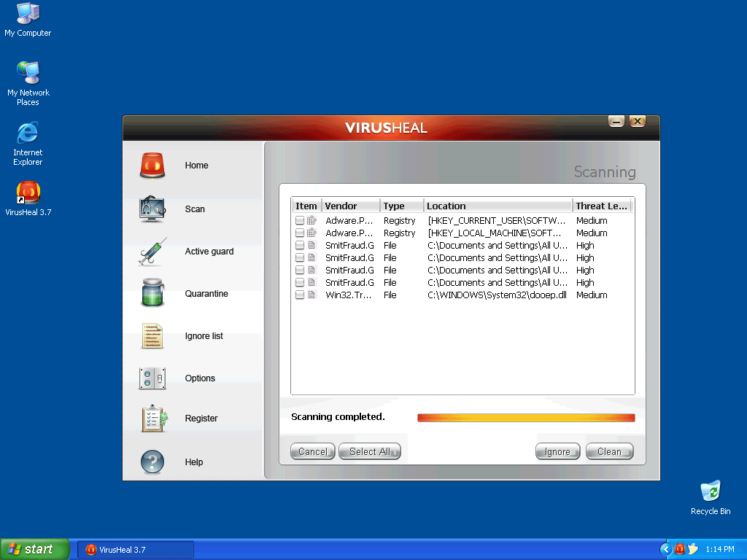Click the Register clipboard icon
This screenshot has height=560, width=747.
point(154,419)
